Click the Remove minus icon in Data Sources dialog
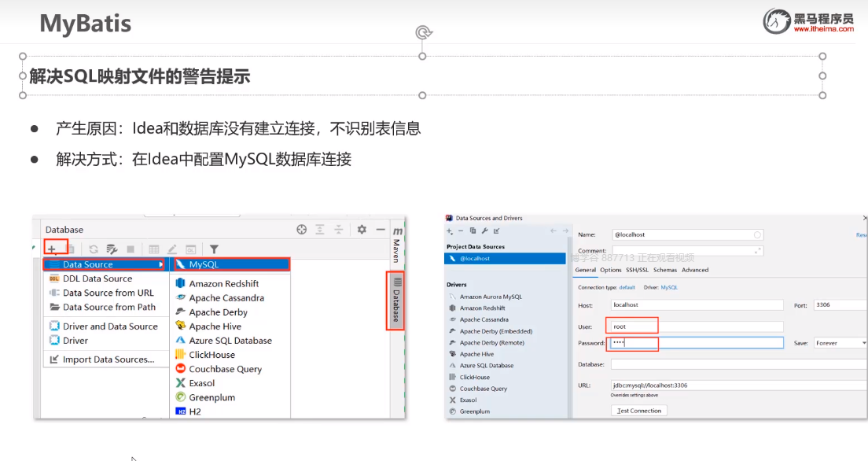The image size is (868, 461). [461, 231]
